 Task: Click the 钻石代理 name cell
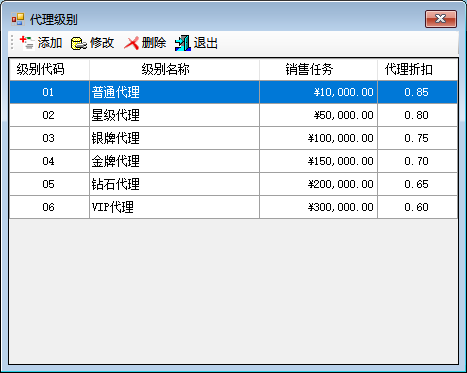click(x=174, y=184)
